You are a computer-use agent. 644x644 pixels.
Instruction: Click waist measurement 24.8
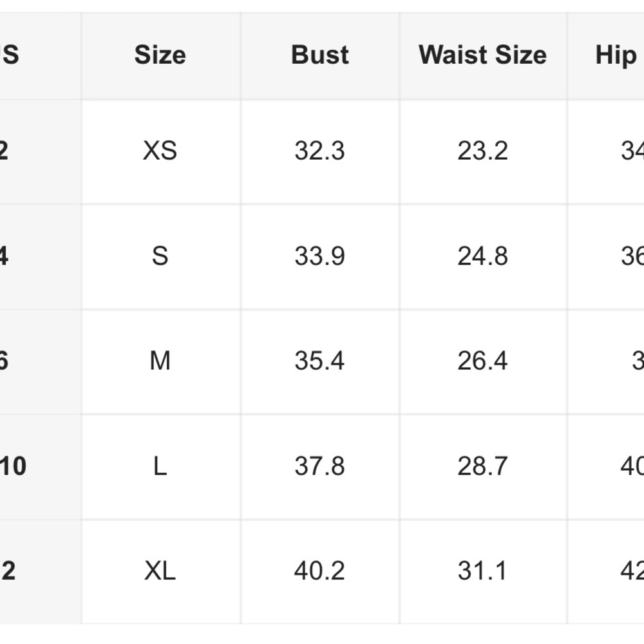(x=482, y=256)
